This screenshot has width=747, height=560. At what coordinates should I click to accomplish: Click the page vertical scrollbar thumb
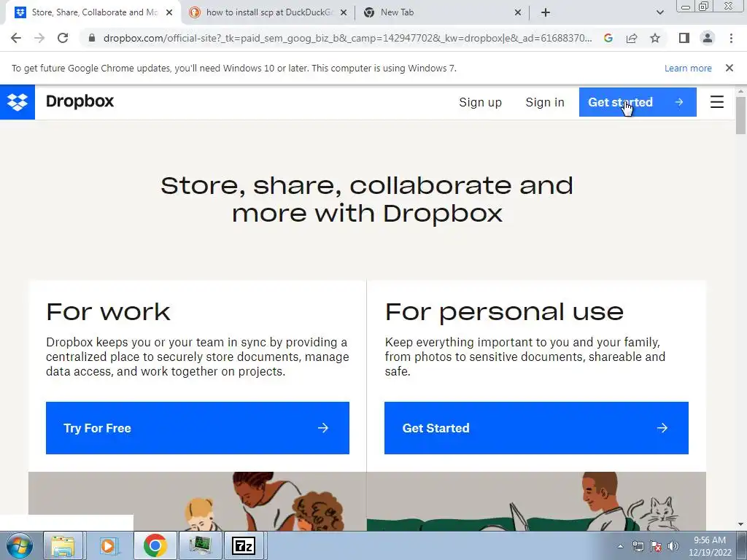(740, 115)
